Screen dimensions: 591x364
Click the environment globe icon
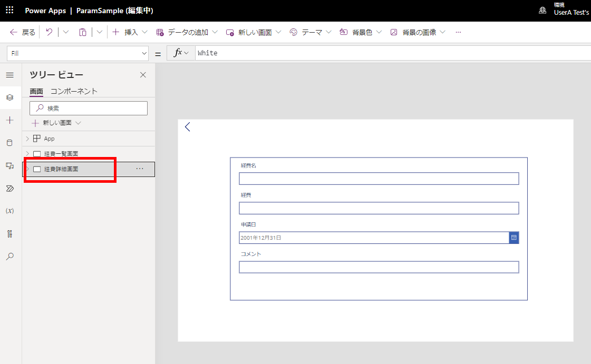coord(542,10)
